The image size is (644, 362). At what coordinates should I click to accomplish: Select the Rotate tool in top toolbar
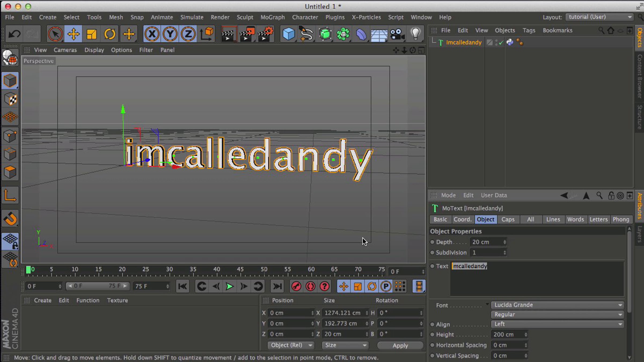(109, 34)
